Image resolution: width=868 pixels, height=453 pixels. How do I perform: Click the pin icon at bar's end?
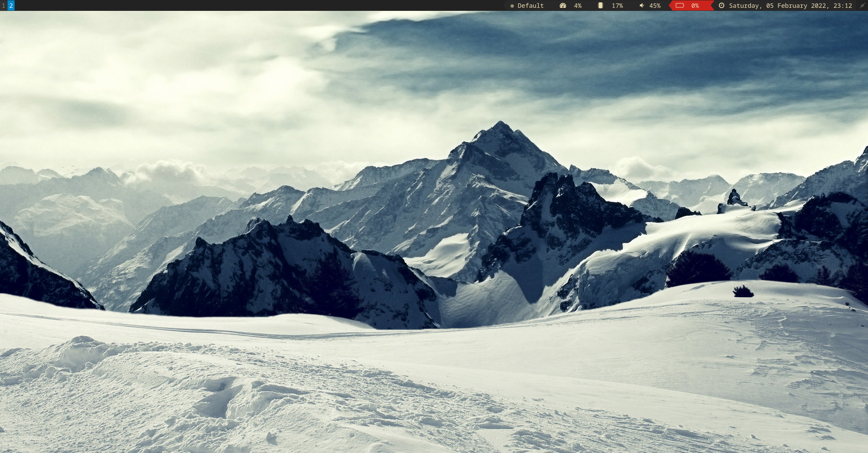862,6
